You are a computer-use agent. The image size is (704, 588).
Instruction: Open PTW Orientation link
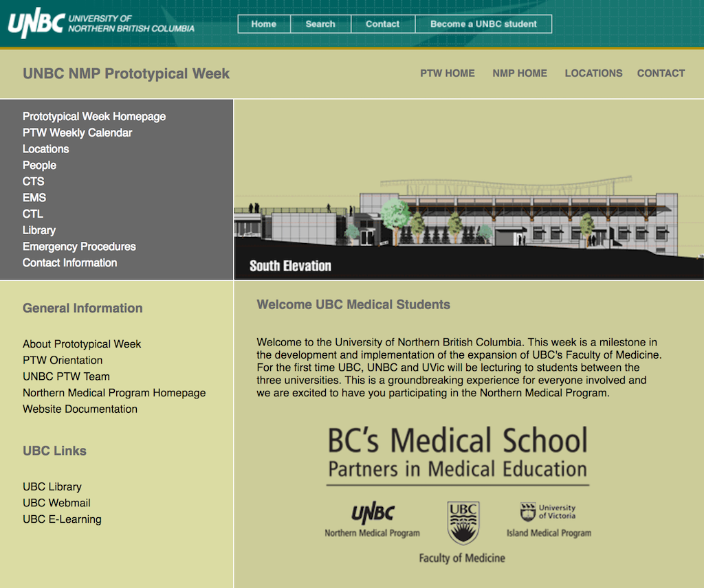pos(63,360)
